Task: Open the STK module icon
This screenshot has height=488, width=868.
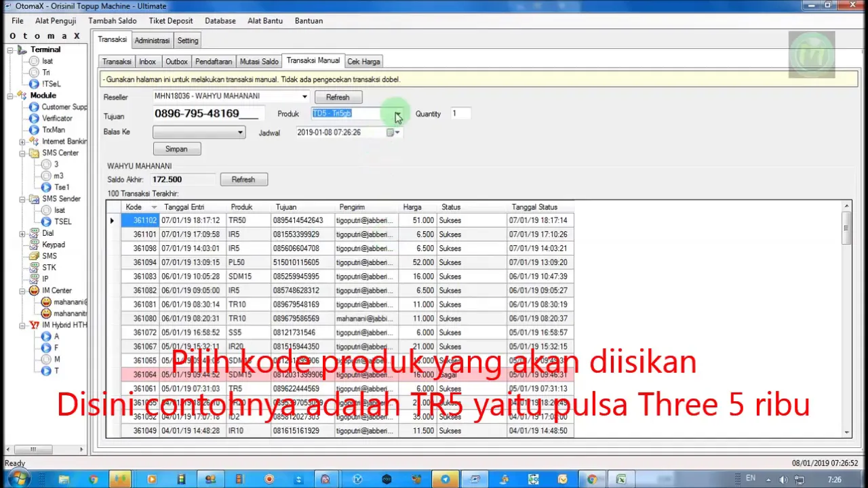Action: (x=35, y=268)
